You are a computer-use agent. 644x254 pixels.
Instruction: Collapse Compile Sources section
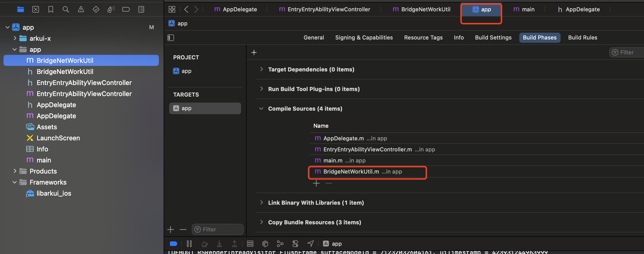tap(261, 108)
